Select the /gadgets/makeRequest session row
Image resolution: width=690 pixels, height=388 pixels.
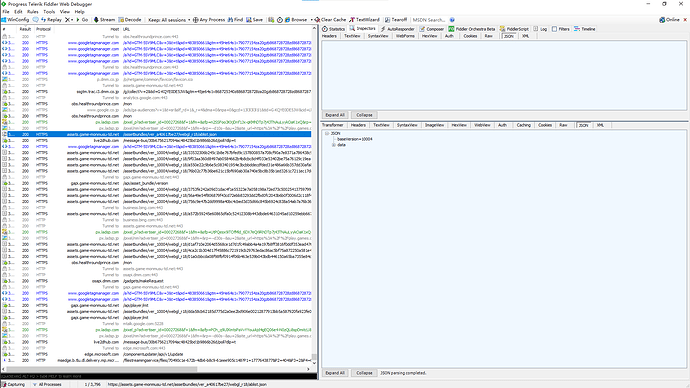[x=156, y=281]
